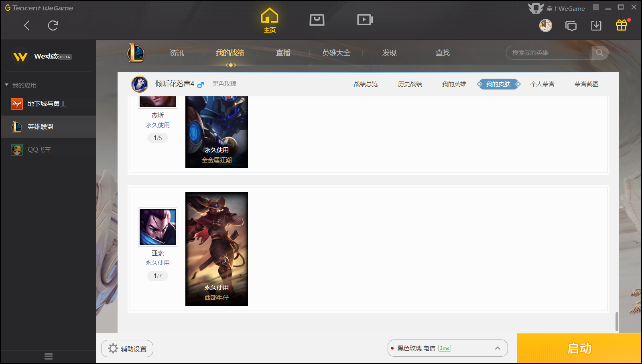
Task: Open the 战绩总览 sub-tab
Action: coord(366,84)
